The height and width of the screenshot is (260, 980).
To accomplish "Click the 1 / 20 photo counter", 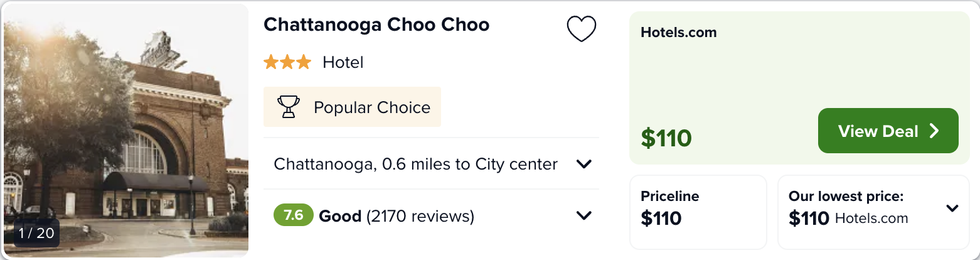I will click(x=36, y=233).
